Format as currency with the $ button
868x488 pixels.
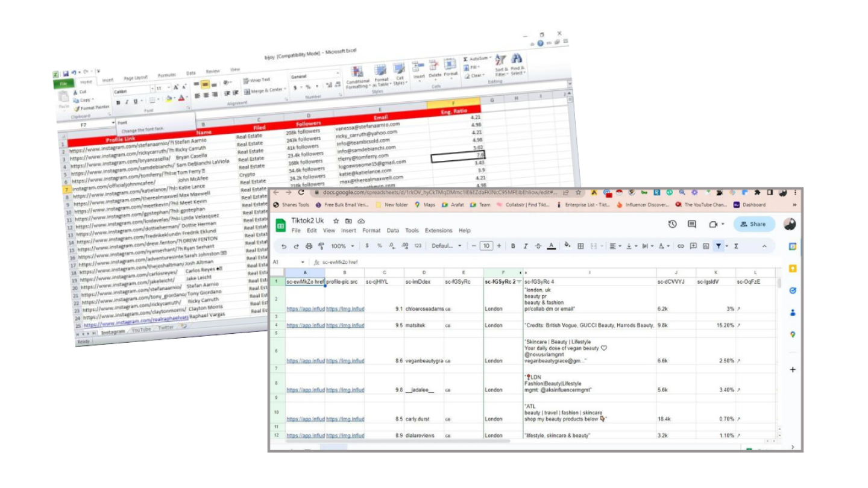click(367, 246)
